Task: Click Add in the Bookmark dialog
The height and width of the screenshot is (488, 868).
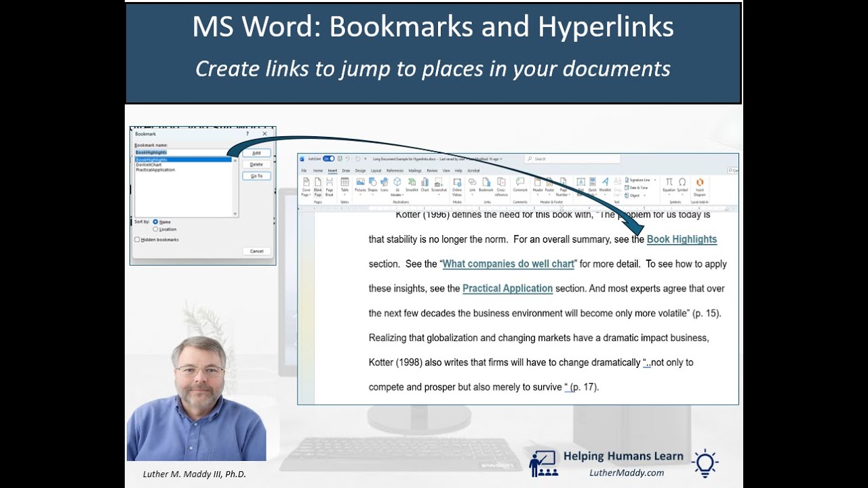Action: tap(256, 153)
